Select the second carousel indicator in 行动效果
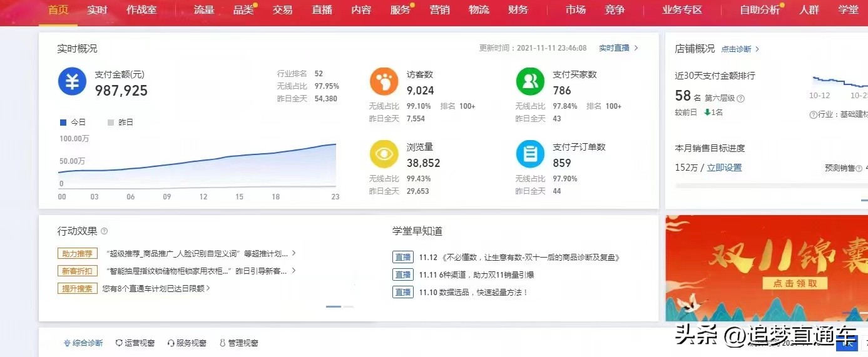Image resolution: width=868 pixels, height=357 pixels. 349,306
